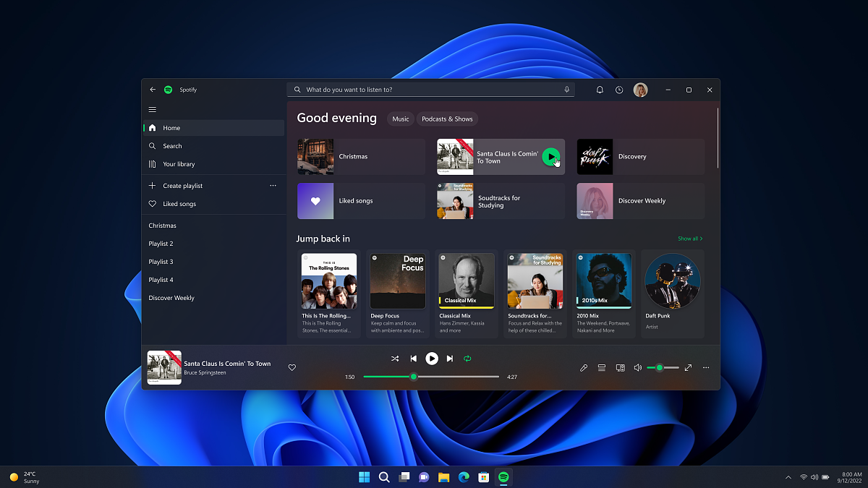
Task: Skip to previous track
Action: tap(414, 359)
